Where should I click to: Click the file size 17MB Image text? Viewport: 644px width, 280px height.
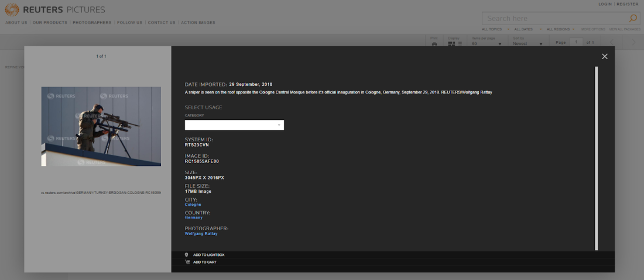pos(198,191)
